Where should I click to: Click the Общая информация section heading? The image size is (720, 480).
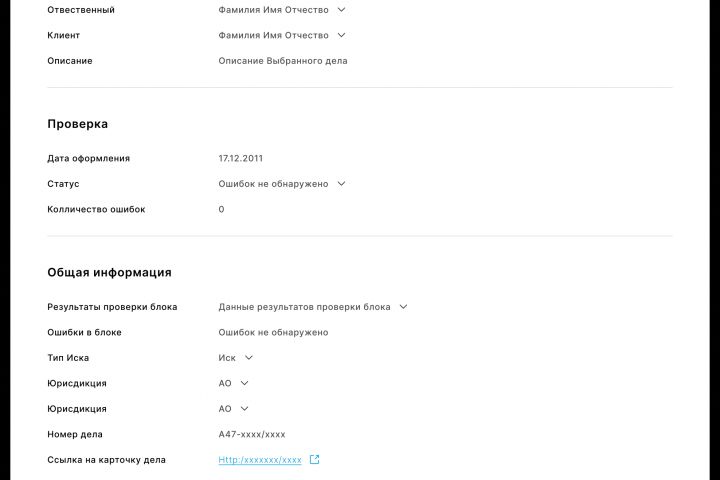point(109,272)
